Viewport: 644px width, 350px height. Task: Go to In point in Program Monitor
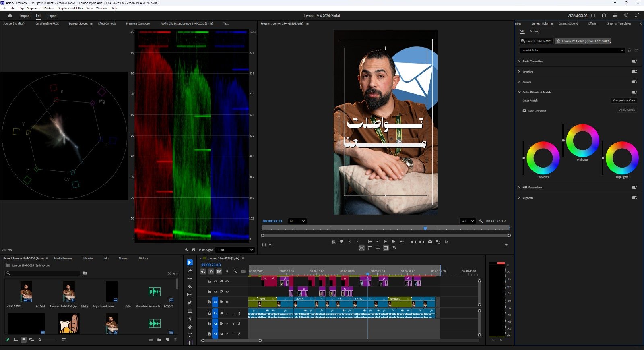click(369, 242)
